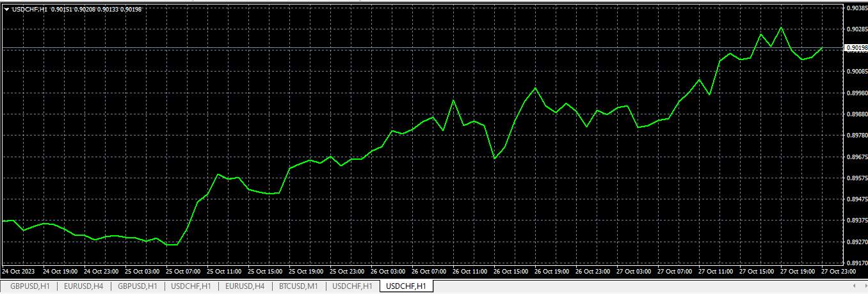Viewport: 868px width, 294px height.
Task: Open the USDCHF,H1 tab right after BTCUSD,M1
Action: point(353,286)
